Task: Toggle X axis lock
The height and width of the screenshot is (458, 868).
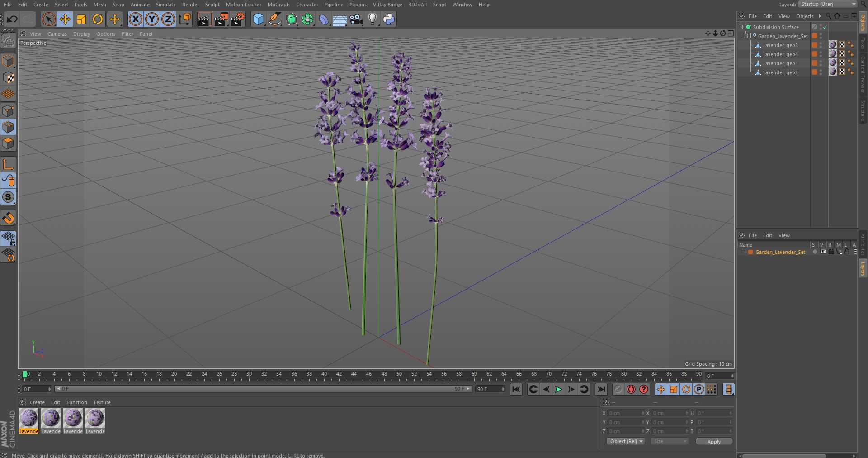Action: pos(135,19)
